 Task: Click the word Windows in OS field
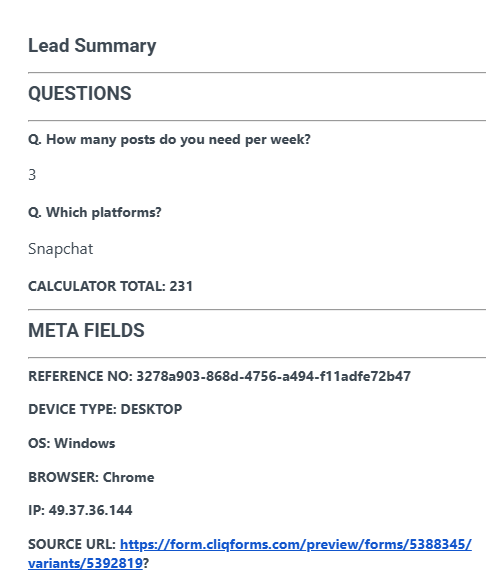85,443
